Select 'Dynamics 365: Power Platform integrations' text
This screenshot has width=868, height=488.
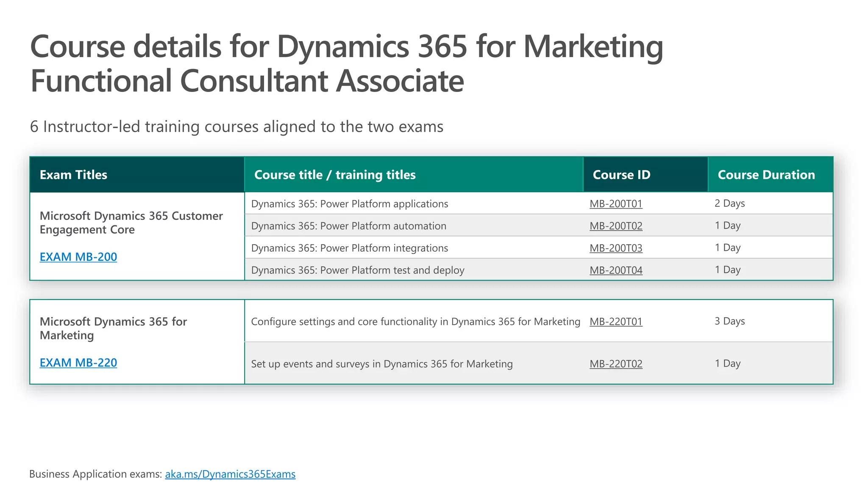click(350, 248)
